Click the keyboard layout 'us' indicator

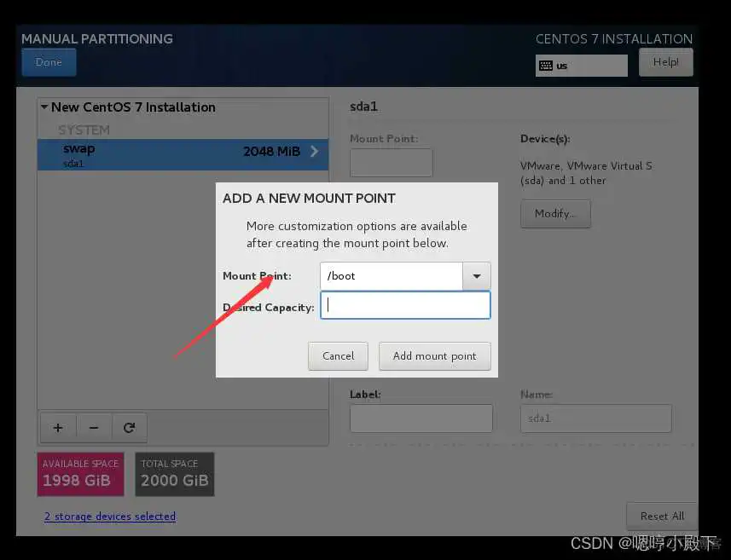pyautogui.click(x=581, y=66)
